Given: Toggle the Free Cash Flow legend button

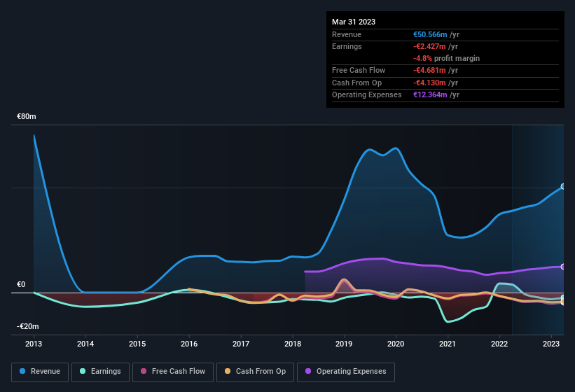Looking at the screenshot, I should 173,372.
